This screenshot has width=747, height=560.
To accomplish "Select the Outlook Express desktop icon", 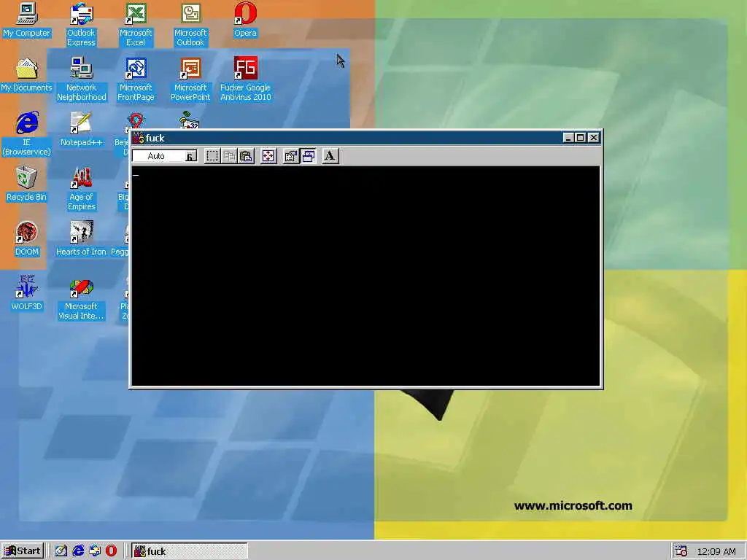I will (x=81, y=25).
